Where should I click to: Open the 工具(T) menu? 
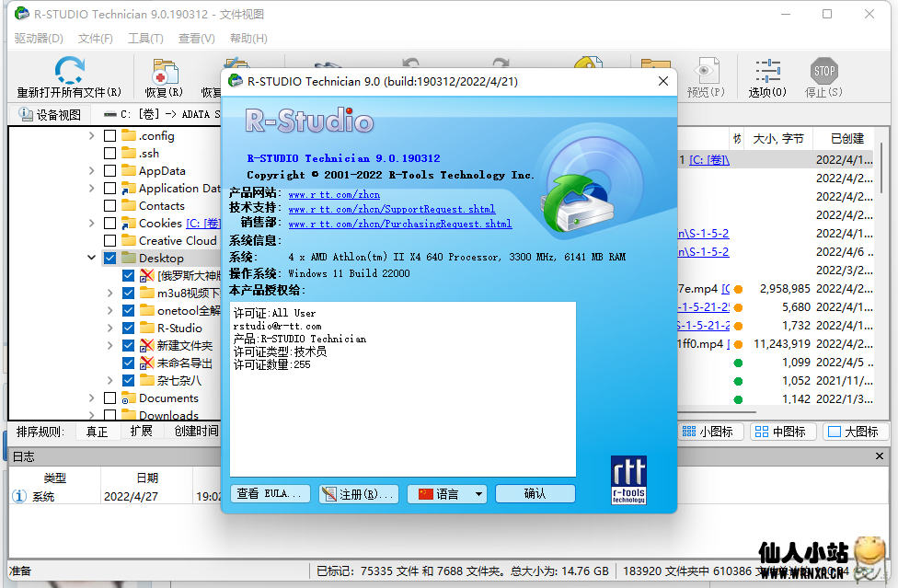click(x=145, y=39)
